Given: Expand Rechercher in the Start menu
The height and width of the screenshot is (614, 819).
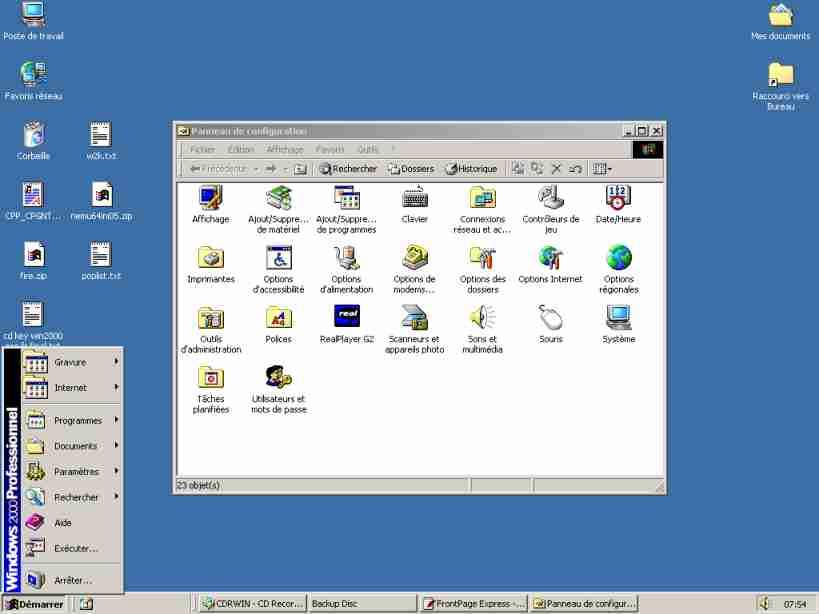Looking at the screenshot, I should tap(72, 497).
